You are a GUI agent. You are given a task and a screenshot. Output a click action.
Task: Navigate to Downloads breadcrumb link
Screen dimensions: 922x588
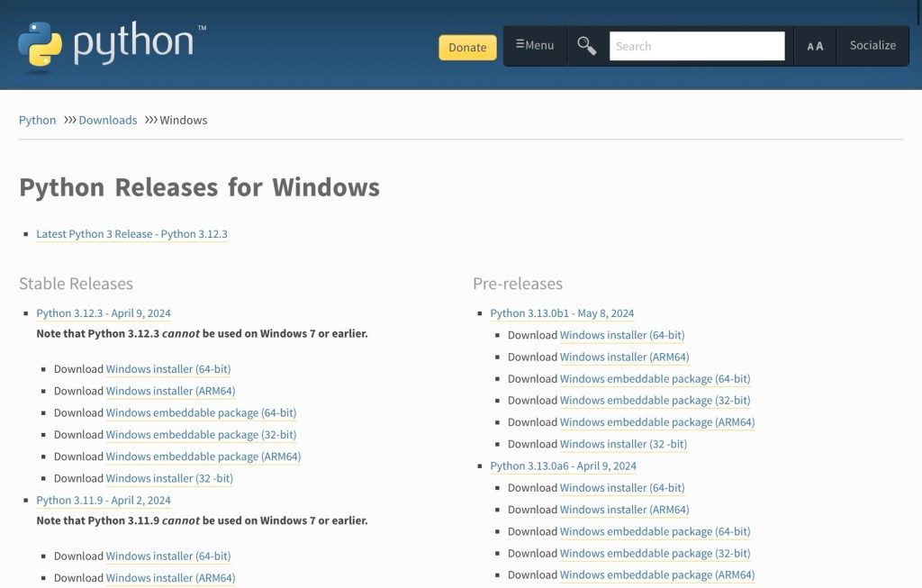click(108, 120)
